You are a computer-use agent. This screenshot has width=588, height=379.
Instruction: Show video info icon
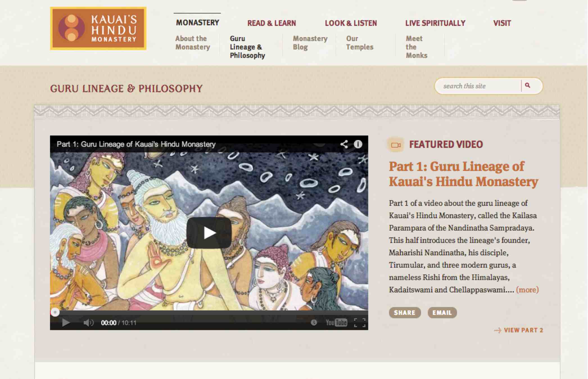pyautogui.click(x=358, y=144)
